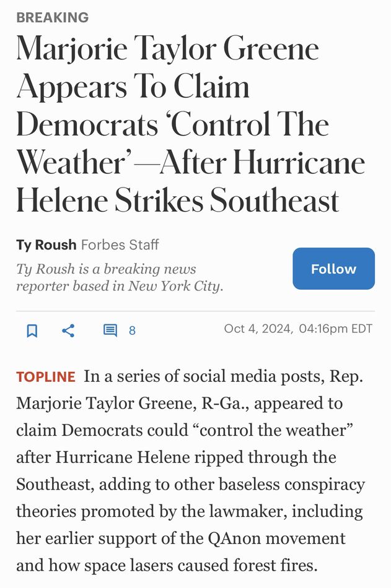Click the horizontal divider below the author bio
Image resolution: width=391 pixels, height=588 pixels.
pos(195,311)
